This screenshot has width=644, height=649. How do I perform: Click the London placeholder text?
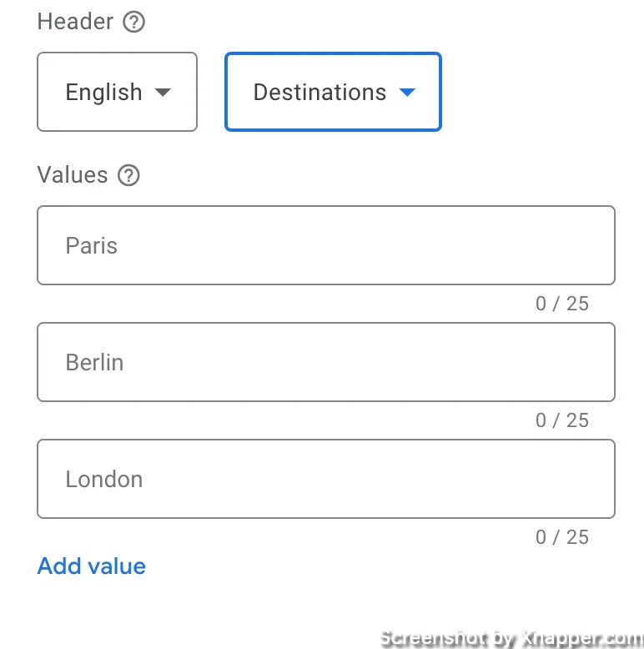click(x=104, y=480)
